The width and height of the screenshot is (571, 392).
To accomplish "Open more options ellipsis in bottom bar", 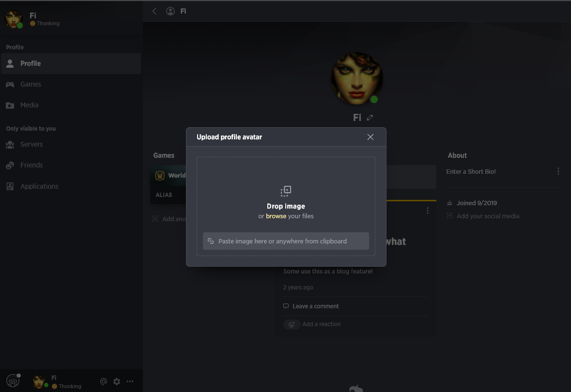I will [x=130, y=381].
